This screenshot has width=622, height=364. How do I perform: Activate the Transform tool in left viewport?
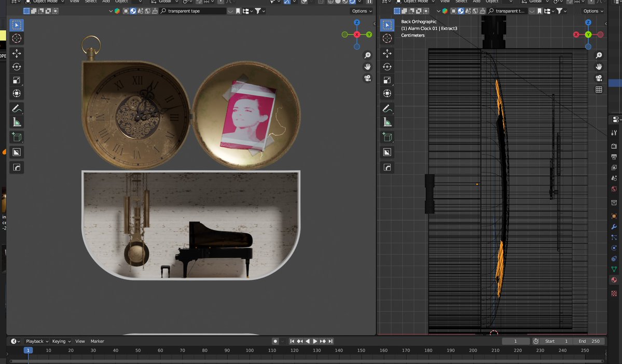coord(16,93)
